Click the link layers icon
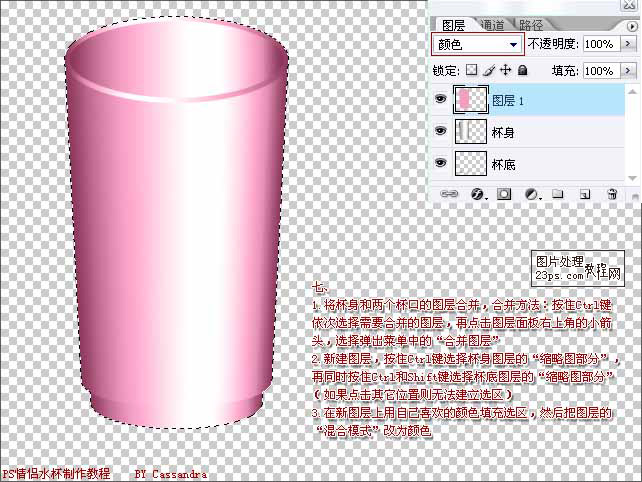 pyautogui.click(x=449, y=194)
